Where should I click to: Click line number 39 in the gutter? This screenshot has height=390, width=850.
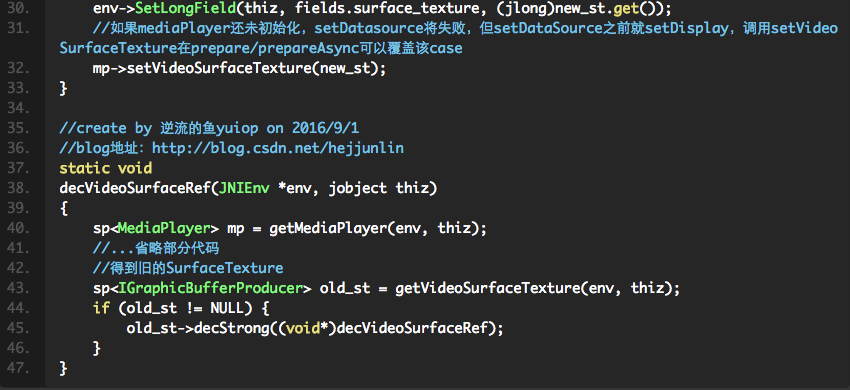click(18, 208)
